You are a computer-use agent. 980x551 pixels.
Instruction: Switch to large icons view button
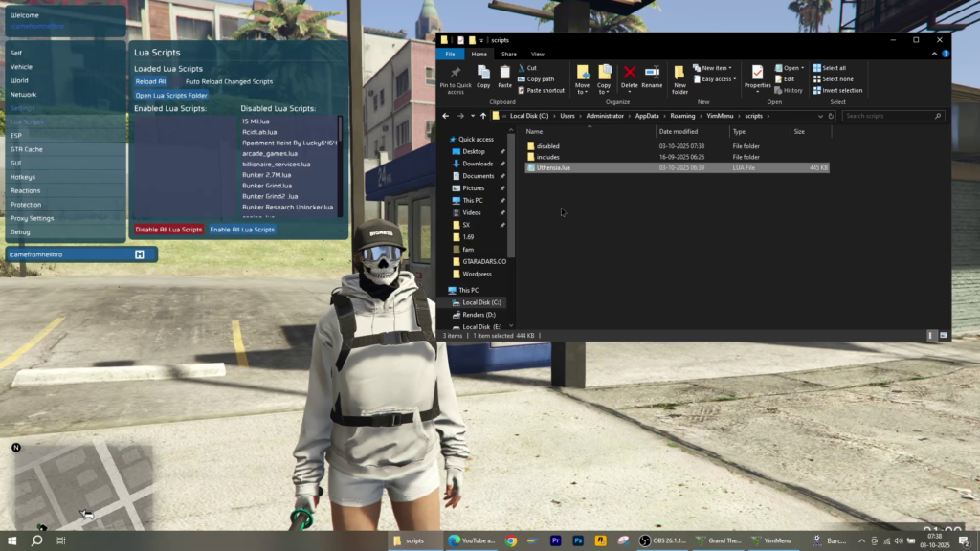943,336
